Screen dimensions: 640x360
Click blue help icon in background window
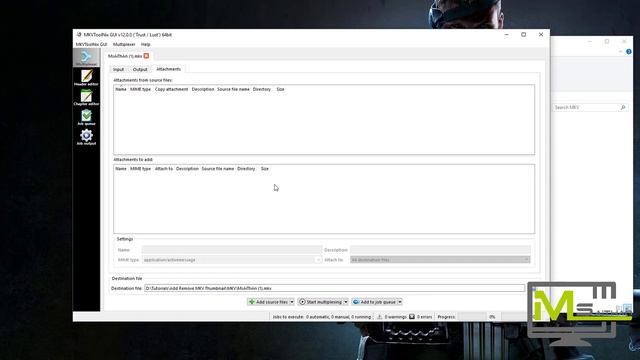pos(629,51)
